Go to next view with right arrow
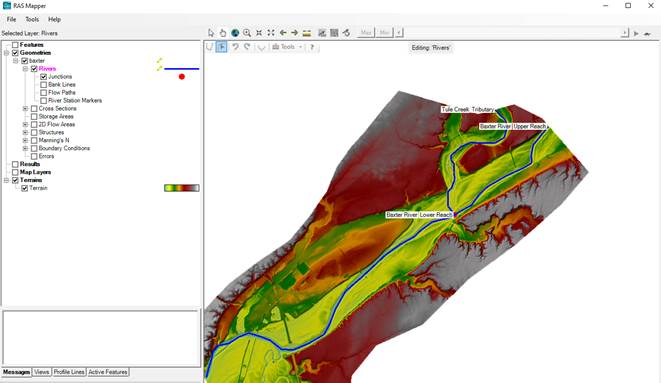 point(294,33)
